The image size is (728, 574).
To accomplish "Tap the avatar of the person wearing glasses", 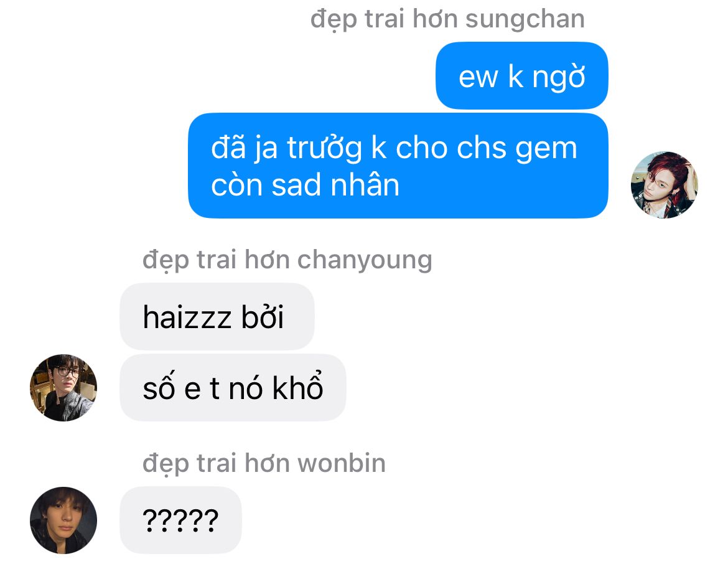I will [x=63, y=388].
